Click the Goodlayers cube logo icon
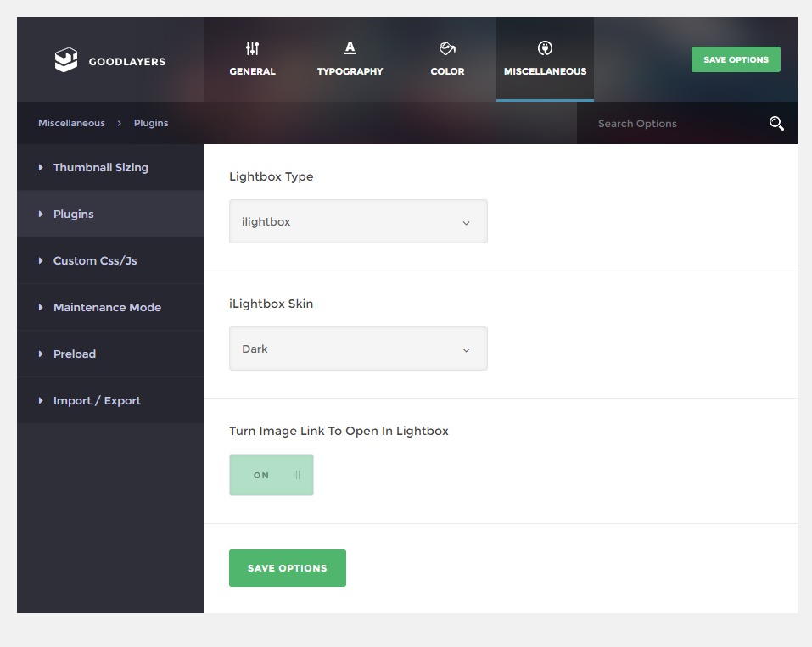The height and width of the screenshot is (647, 812). tap(66, 60)
